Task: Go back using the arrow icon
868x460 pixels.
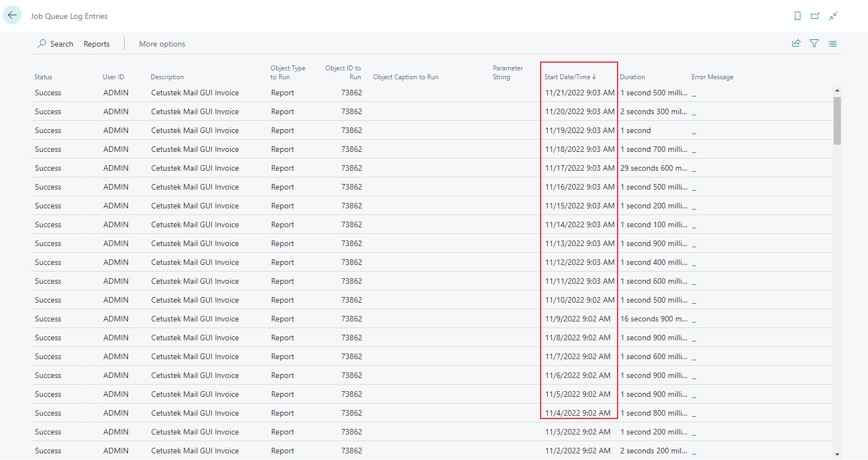Action: point(12,15)
